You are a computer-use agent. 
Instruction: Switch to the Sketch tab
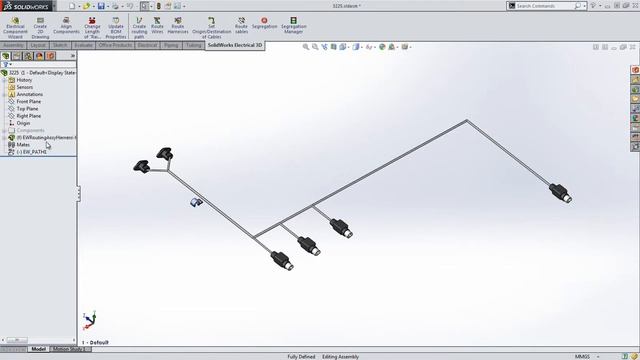point(60,45)
